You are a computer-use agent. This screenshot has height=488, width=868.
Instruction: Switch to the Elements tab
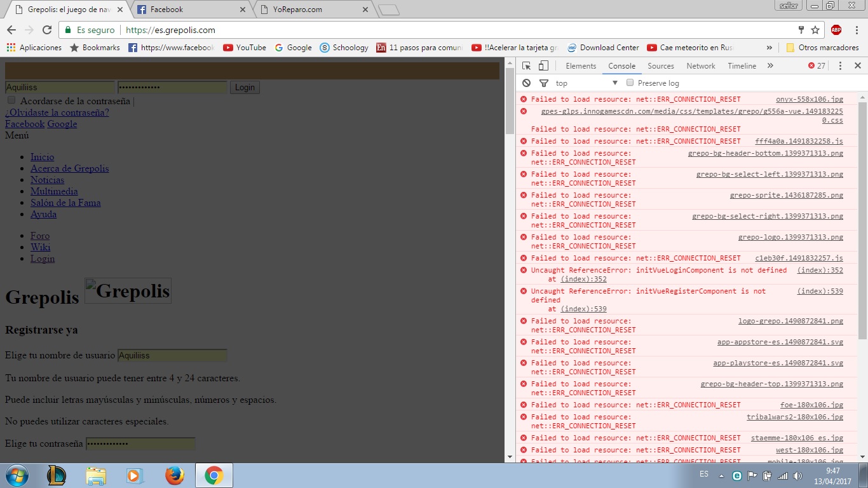point(581,66)
